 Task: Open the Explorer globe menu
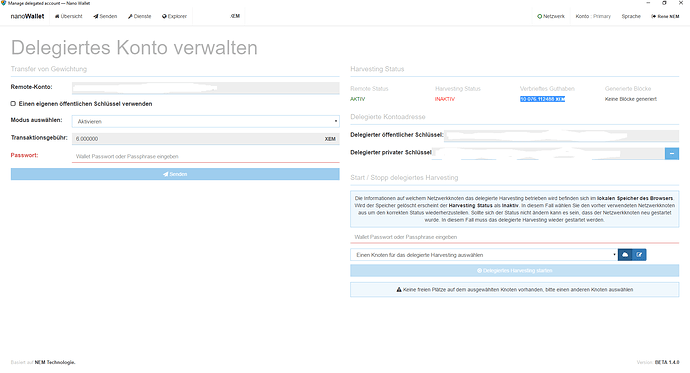pos(174,16)
